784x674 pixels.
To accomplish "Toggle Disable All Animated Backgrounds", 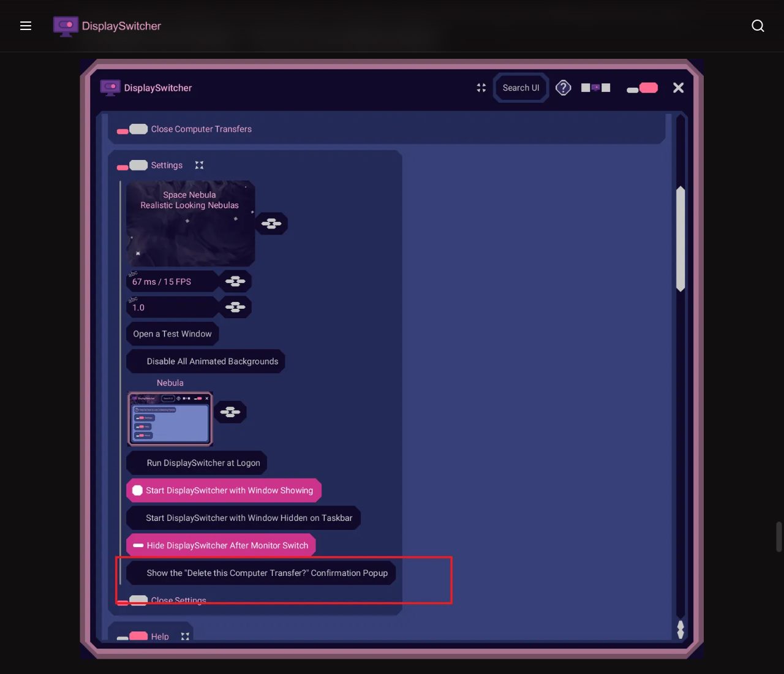I will (206, 362).
